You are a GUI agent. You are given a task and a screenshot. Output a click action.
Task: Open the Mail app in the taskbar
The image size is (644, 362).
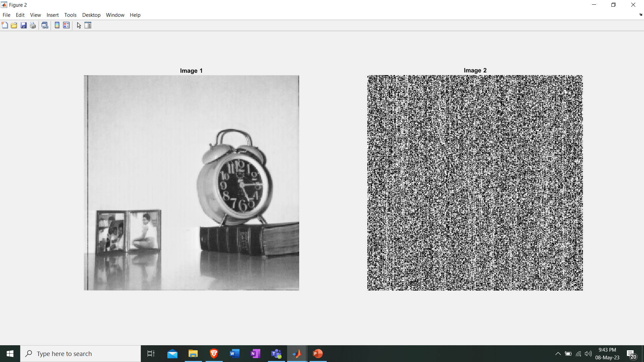172,354
